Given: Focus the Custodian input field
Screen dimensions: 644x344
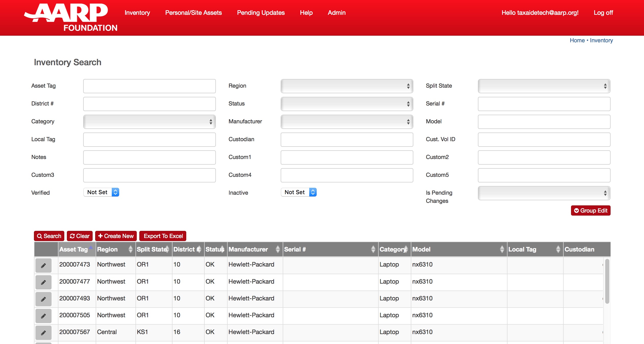Looking at the screenshot, I should (x=347, y=140).
